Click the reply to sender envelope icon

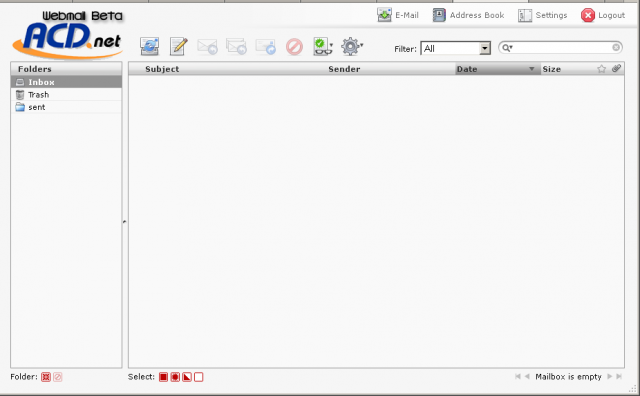pyautogui.click(x=207, y=47)
